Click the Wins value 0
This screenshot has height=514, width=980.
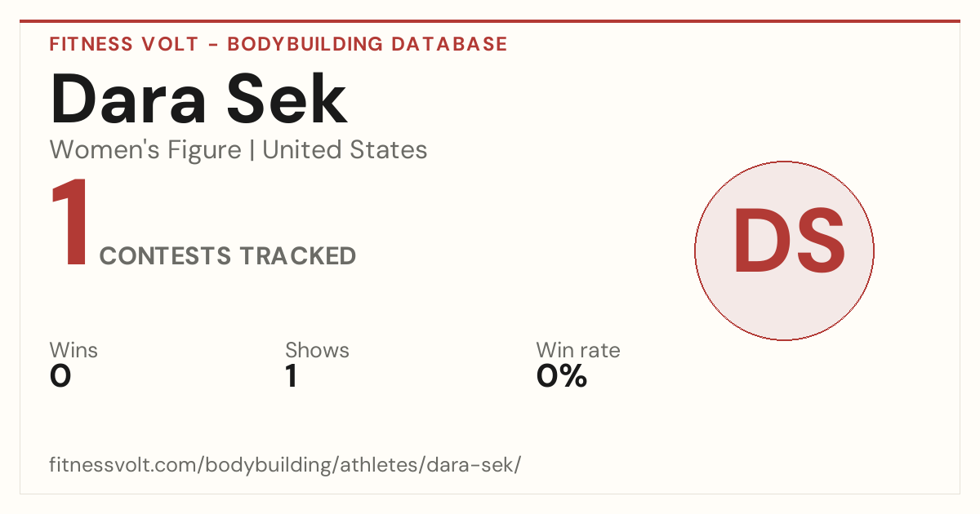point(60,376)
